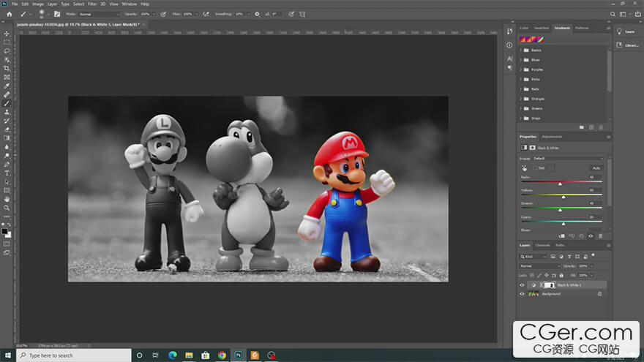Click the foreground color swatch
Image resolution: width=644 pixels, height=362 pixels.
pyautogui.click(x=4, y=232)
